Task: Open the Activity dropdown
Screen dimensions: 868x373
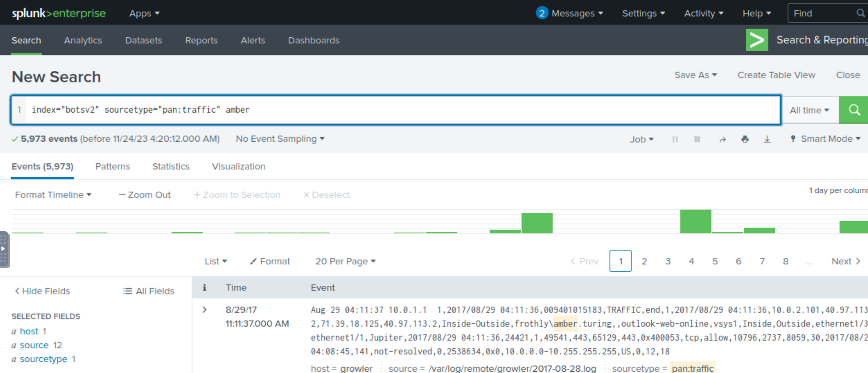Action: click(704, 13)
